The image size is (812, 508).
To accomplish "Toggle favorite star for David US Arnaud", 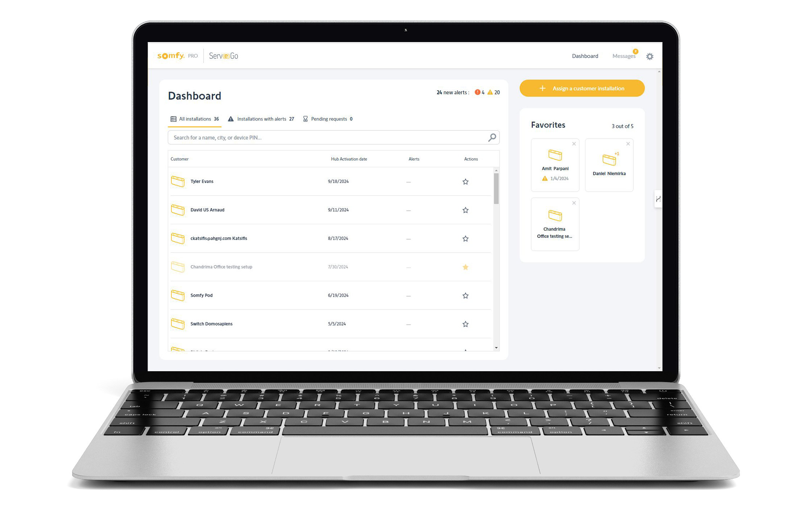I will point(466,209).
